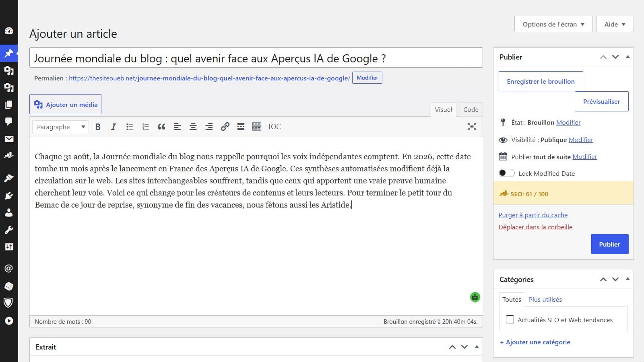The width and height of the screenshot is (644, 362).
Task: Click into the article title field
Action: (x=256, y=58)
